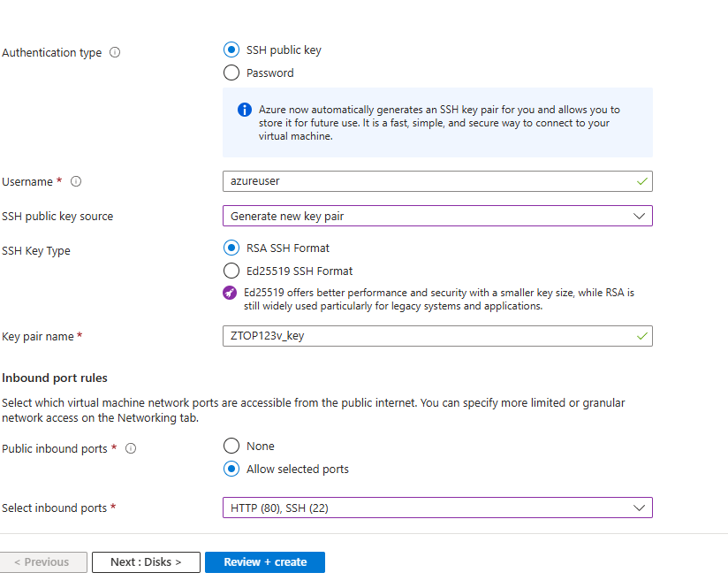Choose Password authentication type
Screen dimensions: 728x588
[231, 73]
